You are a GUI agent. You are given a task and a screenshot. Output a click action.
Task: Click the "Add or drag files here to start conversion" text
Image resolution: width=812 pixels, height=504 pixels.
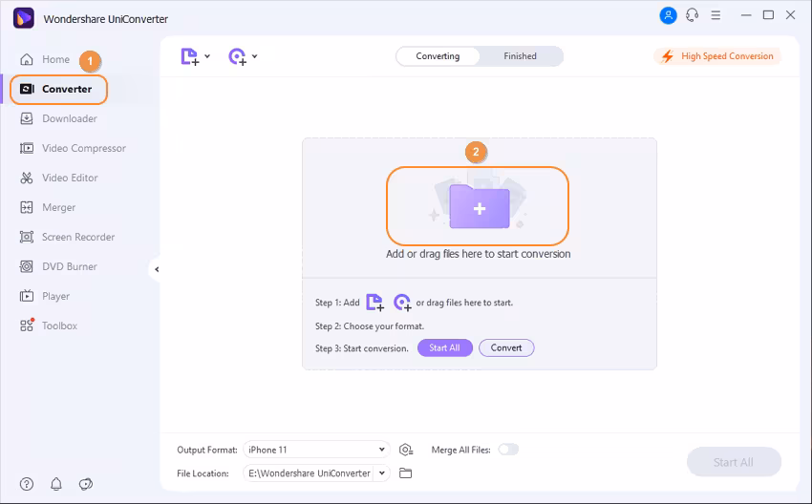[478, 254]
